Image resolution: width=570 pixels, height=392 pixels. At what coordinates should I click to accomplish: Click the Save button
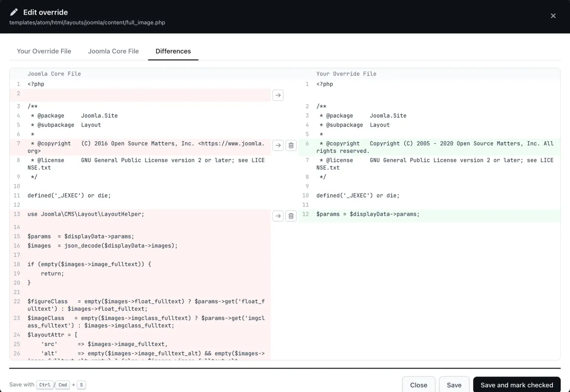(x=454, y=385)
